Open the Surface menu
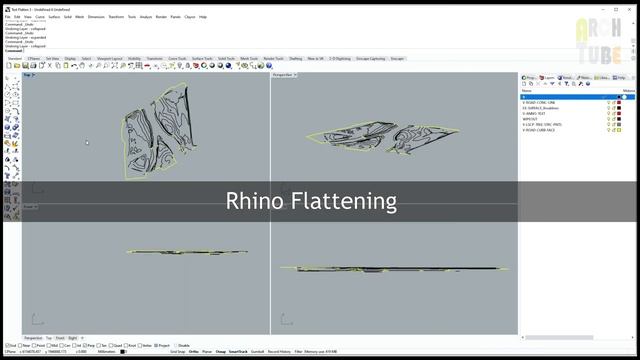 (x=54, y=17)
